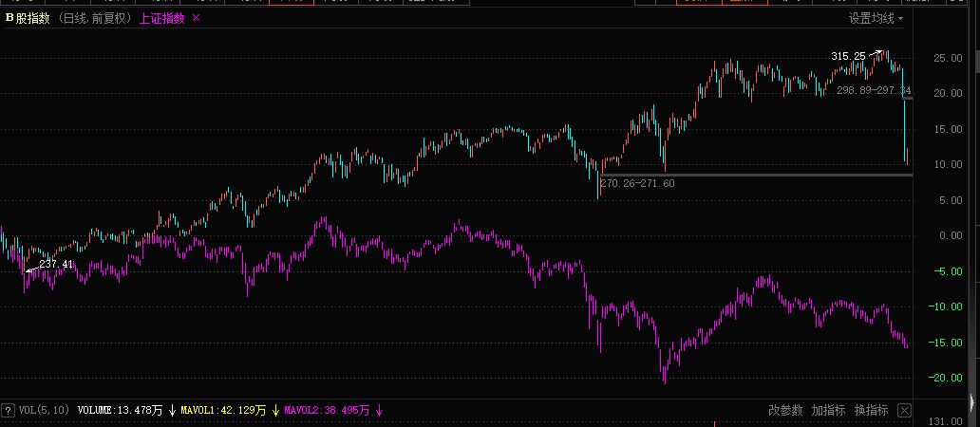Screen dimensions: 980x427
Task: Click the VOLUME value arrow indicator
Action: (x=172, y=411)
